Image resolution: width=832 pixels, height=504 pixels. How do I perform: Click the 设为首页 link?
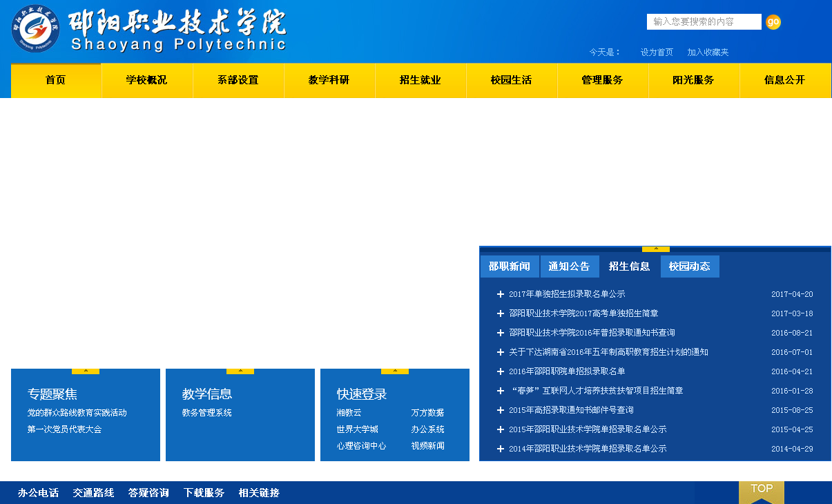tap(657, 52)
